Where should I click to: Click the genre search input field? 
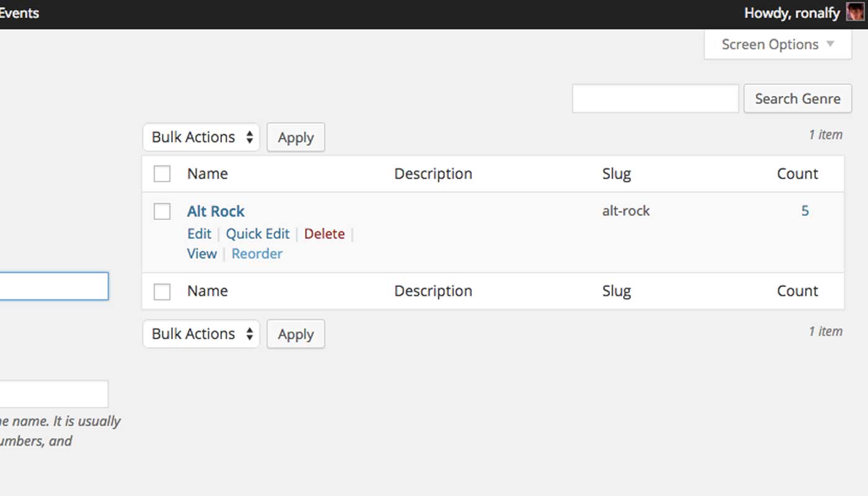pyautogui.click(x=655, y=98)
